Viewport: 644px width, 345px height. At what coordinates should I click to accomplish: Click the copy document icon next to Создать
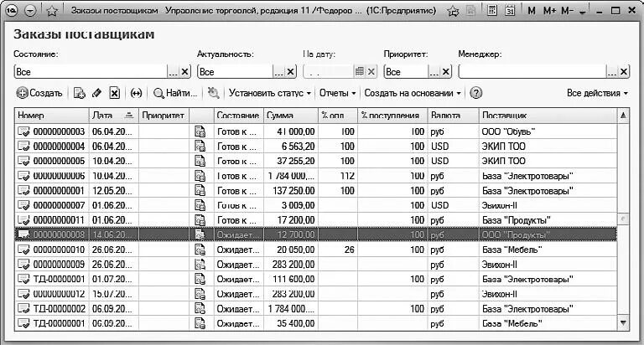[80, 93]
